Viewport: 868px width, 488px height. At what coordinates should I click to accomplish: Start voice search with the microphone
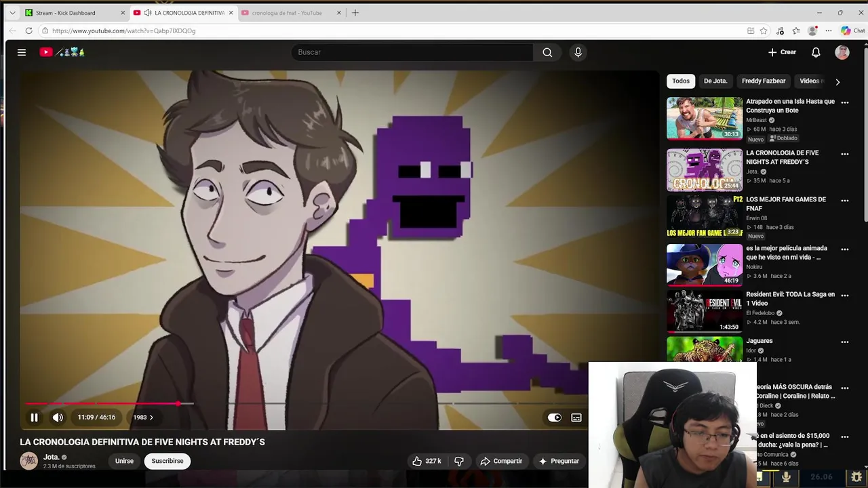[x=578, y=52]
